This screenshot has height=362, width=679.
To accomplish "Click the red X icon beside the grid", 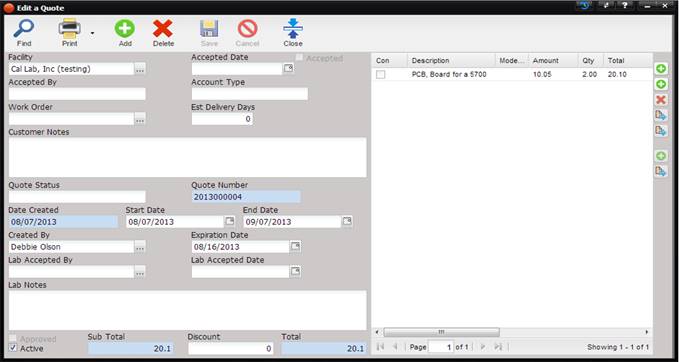I will click(x=660, y=100).
